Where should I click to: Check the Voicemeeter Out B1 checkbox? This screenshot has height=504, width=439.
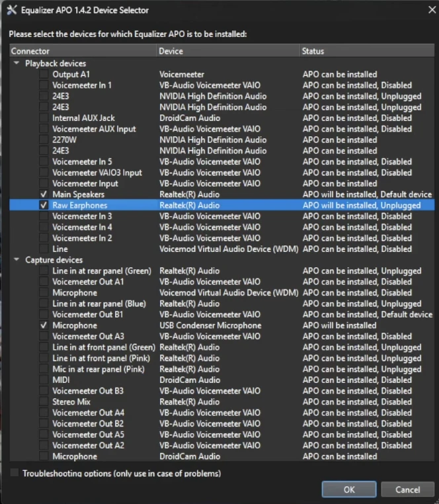44,314
